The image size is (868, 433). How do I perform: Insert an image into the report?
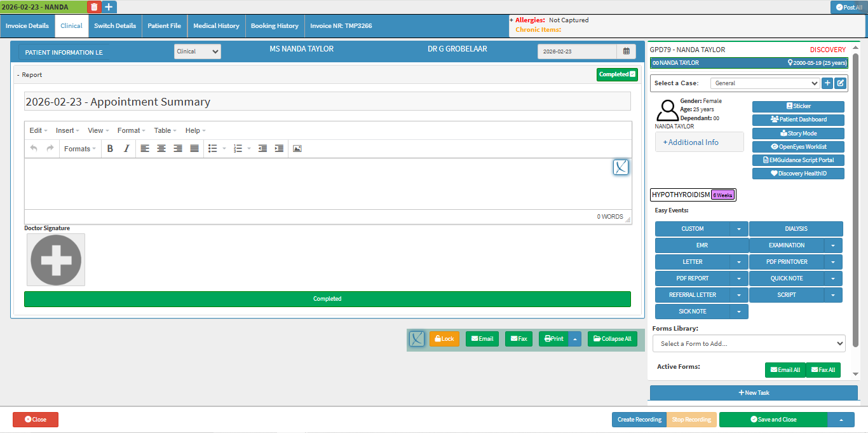tap(297, 148)
